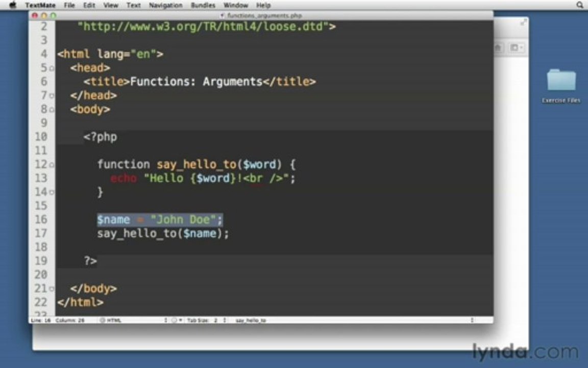Click the "John Doe" string on line 16
The width and height of the screenshot is (588, 368).
coord(183,219)
